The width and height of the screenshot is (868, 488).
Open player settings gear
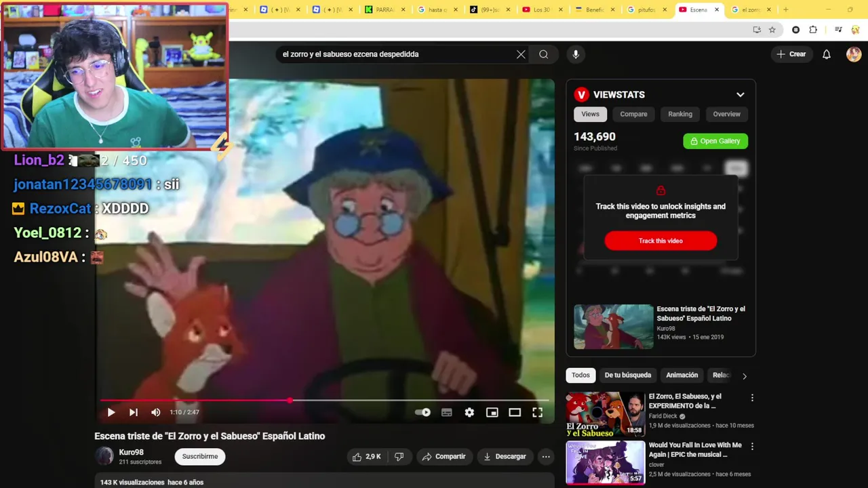pyautogui.click(x=469, y=412)
